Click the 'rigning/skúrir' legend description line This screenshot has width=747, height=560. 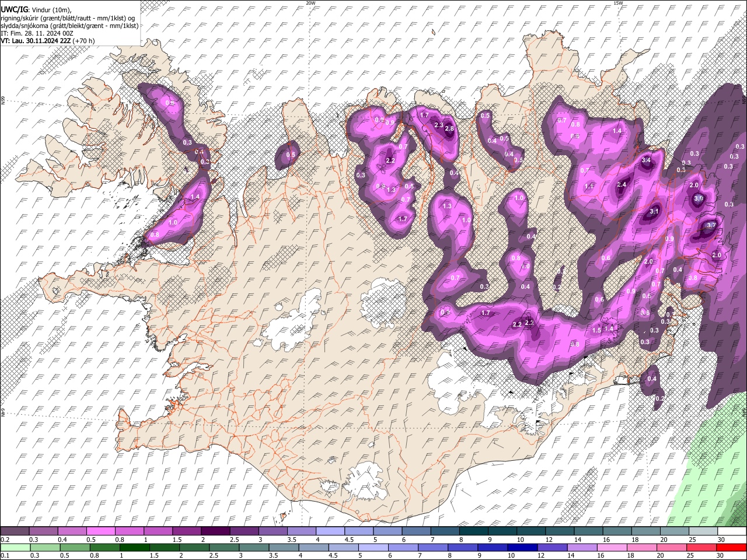pos(68,17)
